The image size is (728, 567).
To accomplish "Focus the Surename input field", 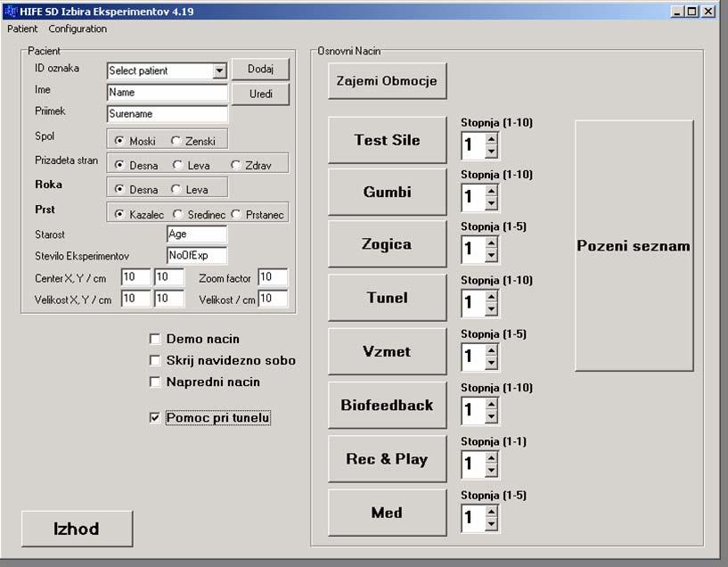I will click(168, 114).
